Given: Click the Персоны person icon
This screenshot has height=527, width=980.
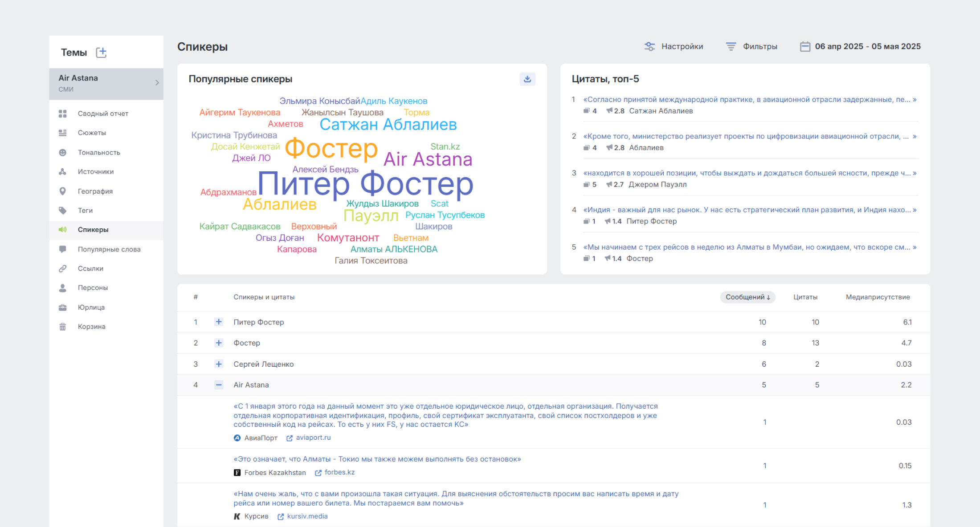Looking at the screenshot, I should click(x=63, y=288).
